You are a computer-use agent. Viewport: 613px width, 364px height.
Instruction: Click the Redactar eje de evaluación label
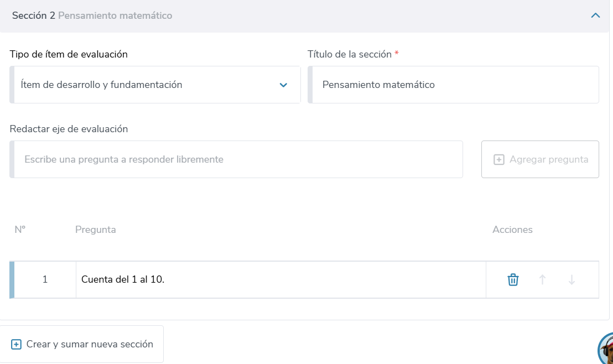coord(69,129)
